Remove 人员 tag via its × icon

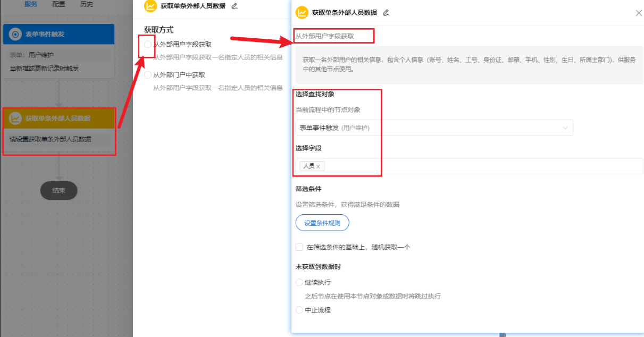pyautogui.click(x=319, y=166)
